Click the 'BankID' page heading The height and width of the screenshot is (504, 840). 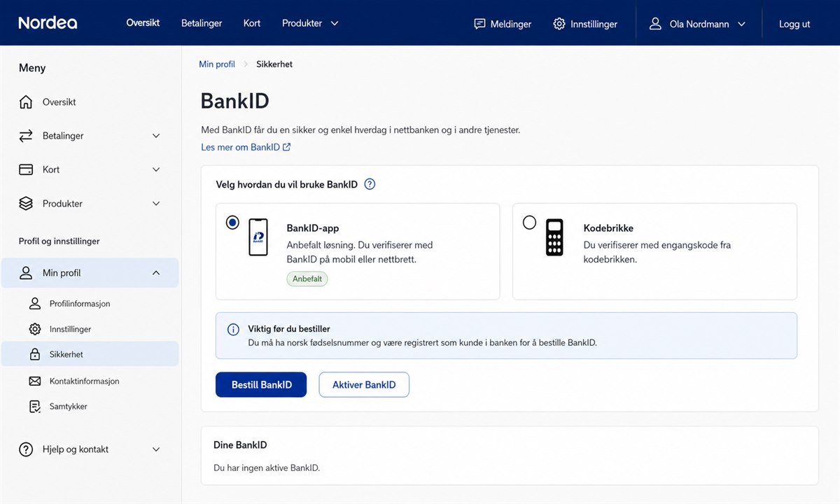(235, 101)
